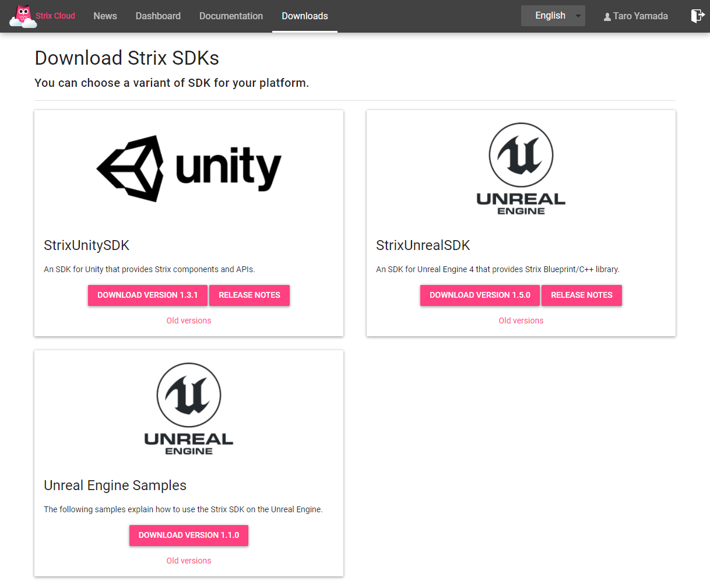Image resolution: width=710 pixels, height=588 pixels.
Task: Click the Strix Cloud owl logo
Action: pyautogui.click(x=22, y=14)
